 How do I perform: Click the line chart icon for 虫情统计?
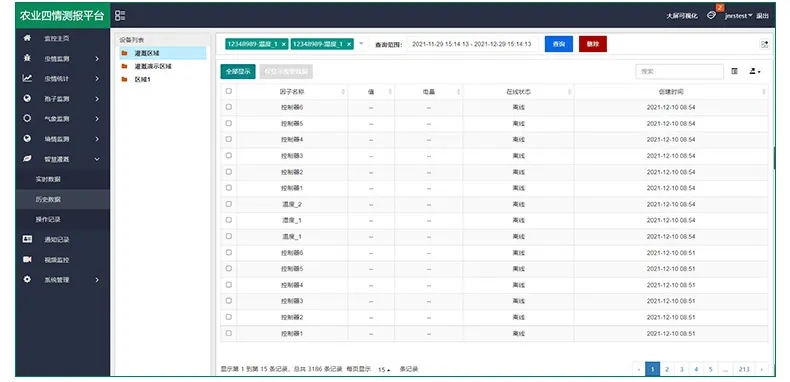click(27, 79)
